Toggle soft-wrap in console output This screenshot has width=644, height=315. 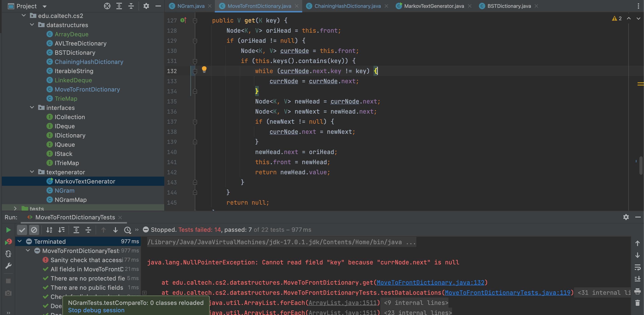click(637, 267)
